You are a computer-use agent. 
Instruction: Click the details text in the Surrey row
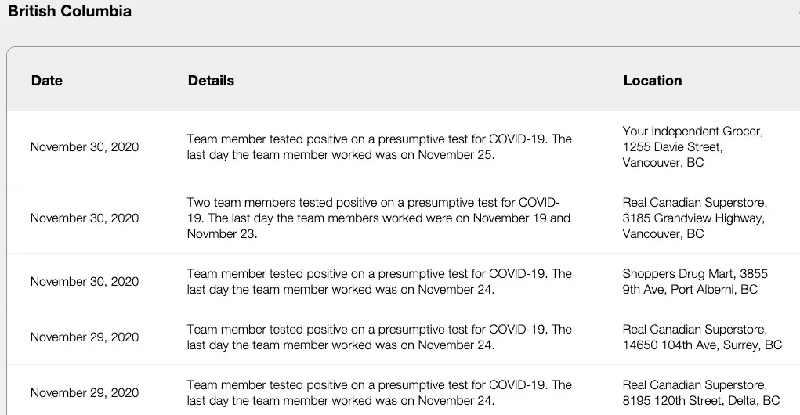379,337
